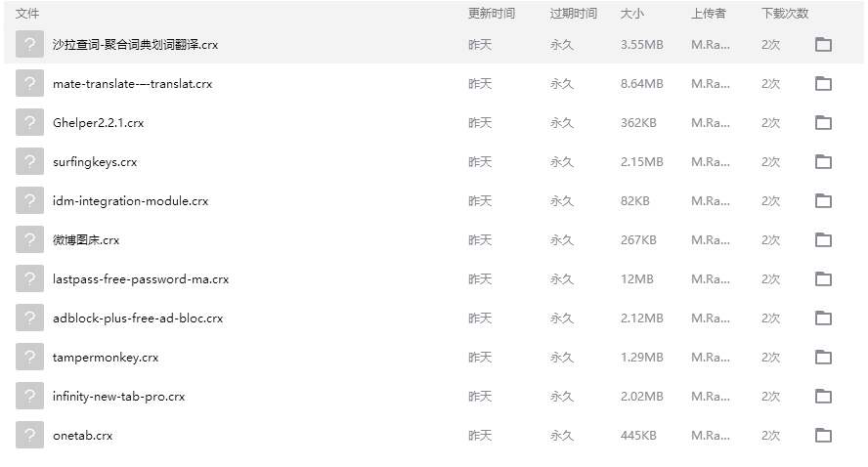Click folder icon for Ghelper2.2.1.crx
Viewport: 868px width, 467px height.
coord(823,122)
